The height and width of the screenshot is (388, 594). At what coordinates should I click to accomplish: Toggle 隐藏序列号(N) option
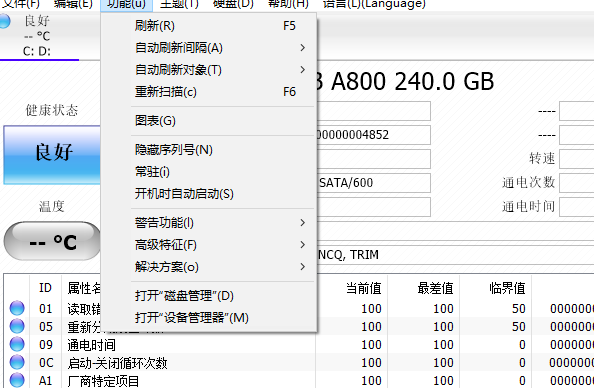(209, 150)
